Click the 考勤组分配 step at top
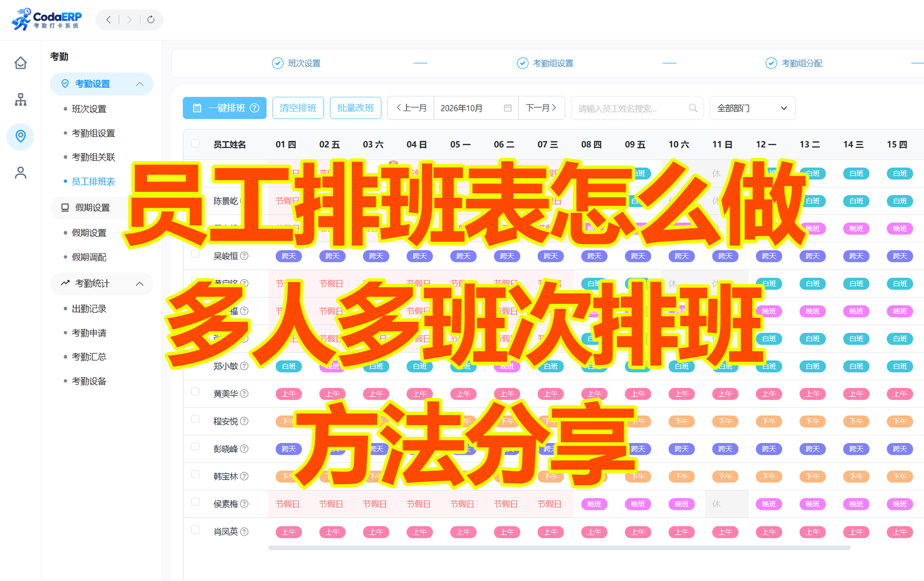This screenshot has height=581, width=924. (794, 63)
